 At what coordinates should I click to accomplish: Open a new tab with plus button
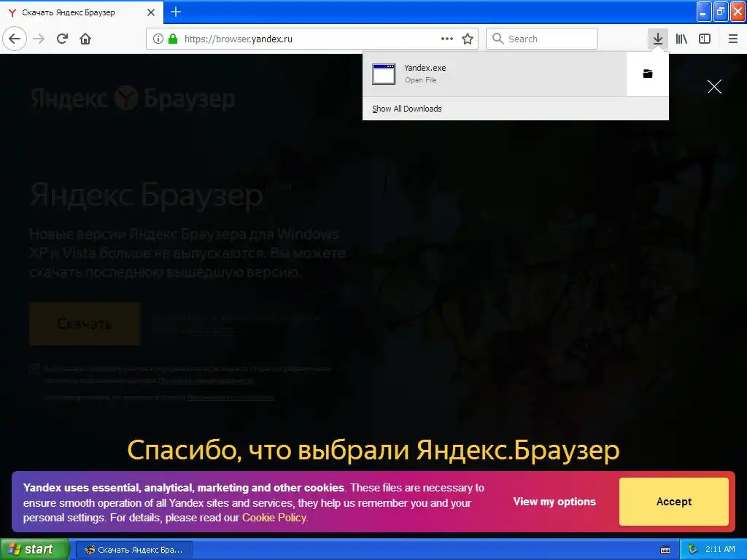click(x=176, y=12)
